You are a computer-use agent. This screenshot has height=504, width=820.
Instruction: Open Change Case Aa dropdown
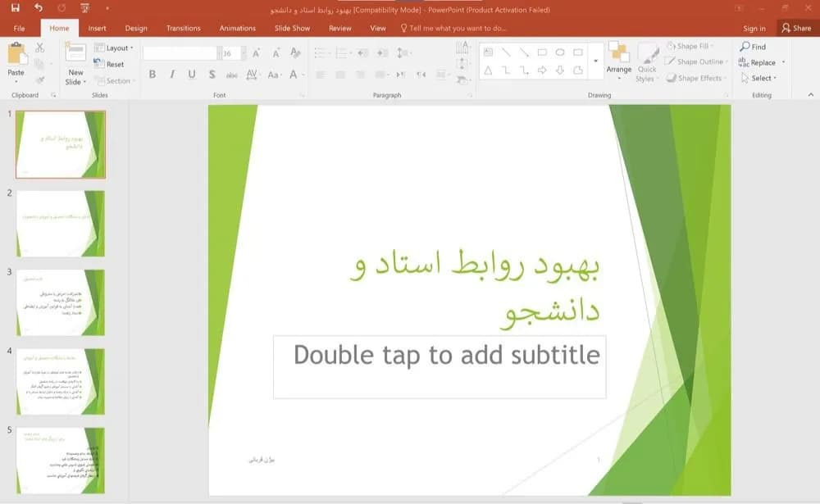coord(274,75)
